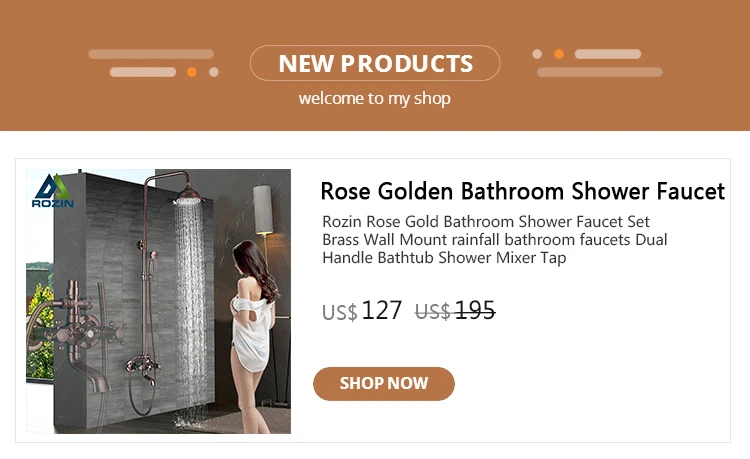Viewport: 750px width, 459px height.
Task: Click the short decorative bar next to left orange dot
Action: 143,72
